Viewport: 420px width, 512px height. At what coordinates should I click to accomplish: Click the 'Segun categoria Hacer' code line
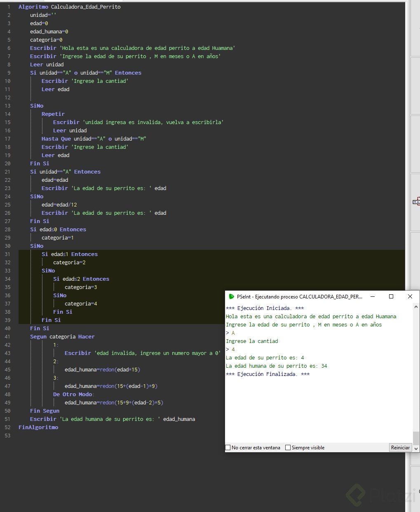click(x=62, y=336)
